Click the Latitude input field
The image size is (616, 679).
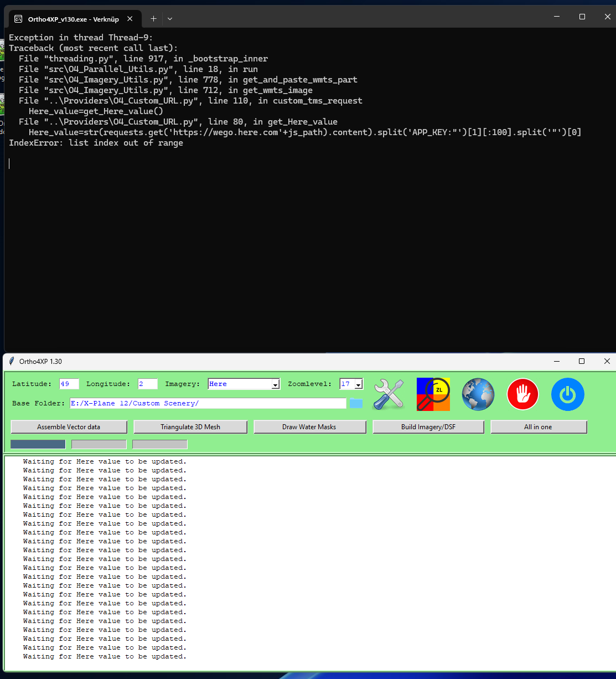(69, 384)
